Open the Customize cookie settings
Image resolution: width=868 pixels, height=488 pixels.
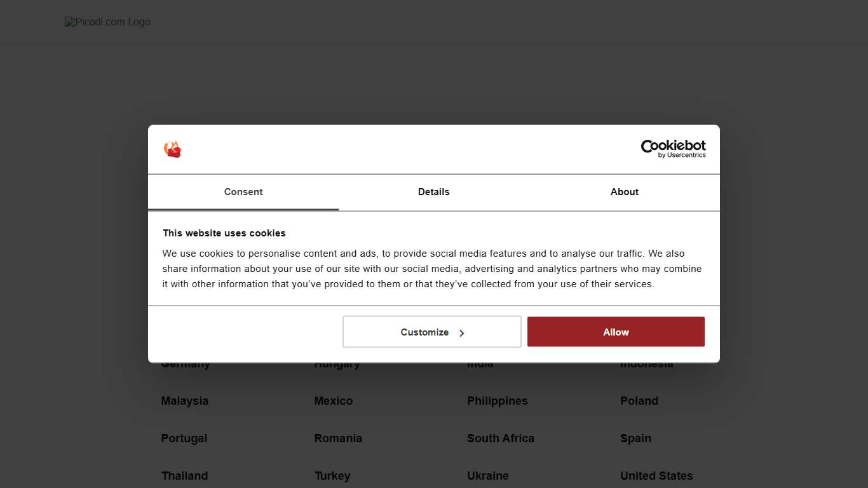click(424, 331)
